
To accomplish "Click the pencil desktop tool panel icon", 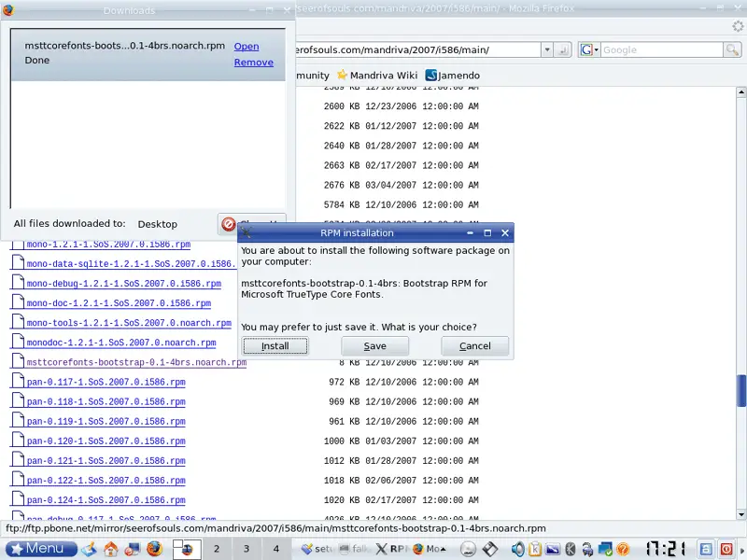I will point(89,549).
